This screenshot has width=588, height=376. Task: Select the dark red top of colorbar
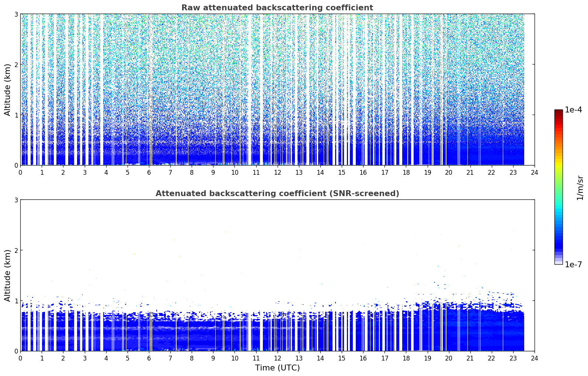(x=559, y=112)
